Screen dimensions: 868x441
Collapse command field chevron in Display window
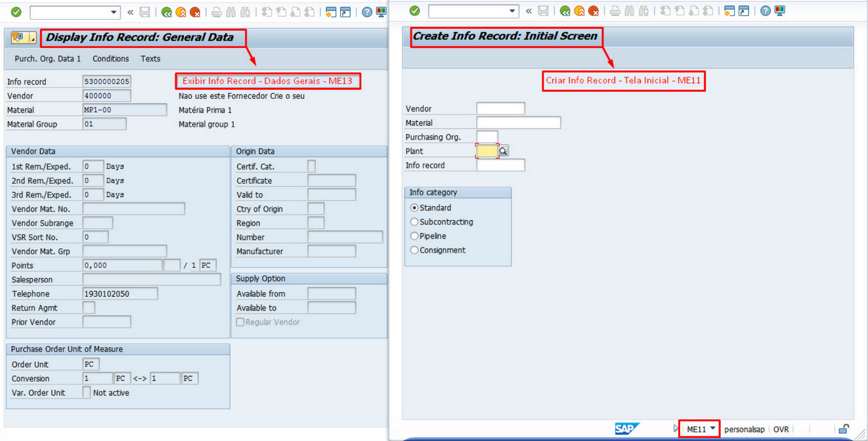[130, 12]
